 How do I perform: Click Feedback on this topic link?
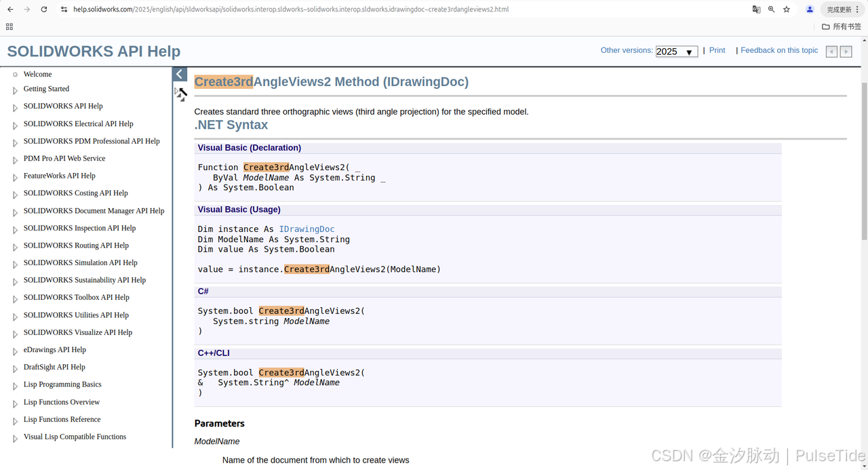click(x=779, y=50)
